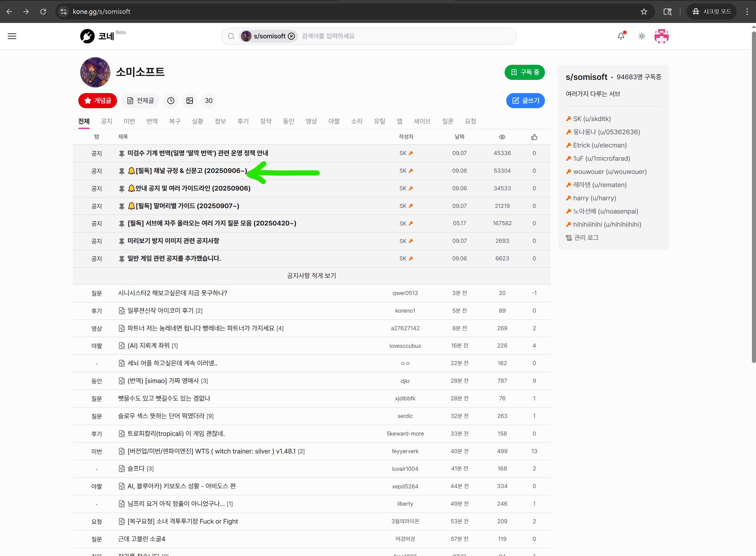Click author feyyerverk

pos(405,451)
